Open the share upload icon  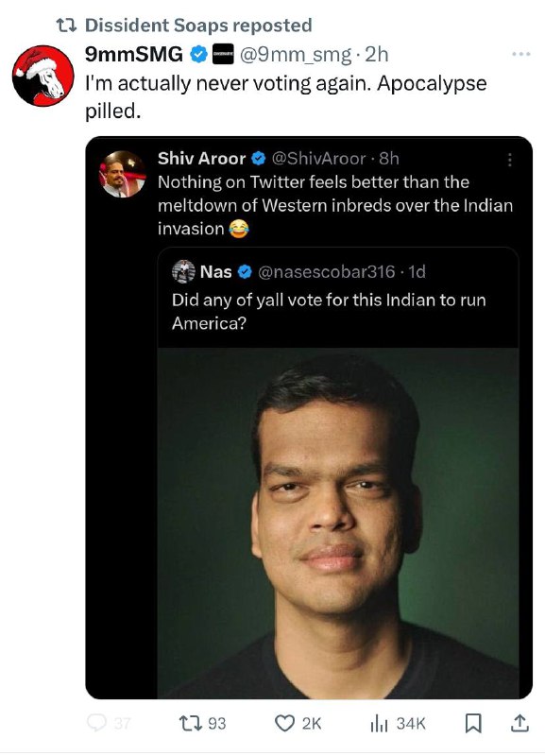click(519, 723)
